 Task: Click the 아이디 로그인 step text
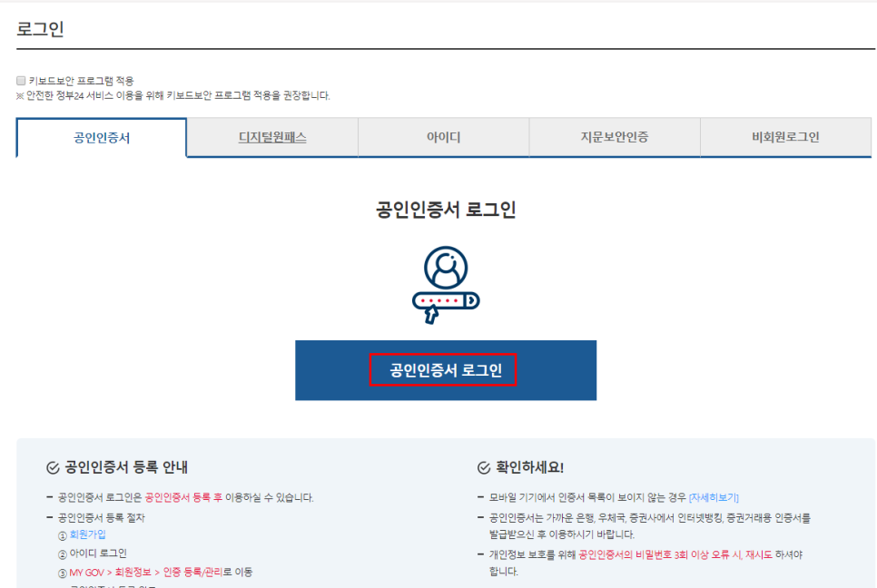click(98, 553)
